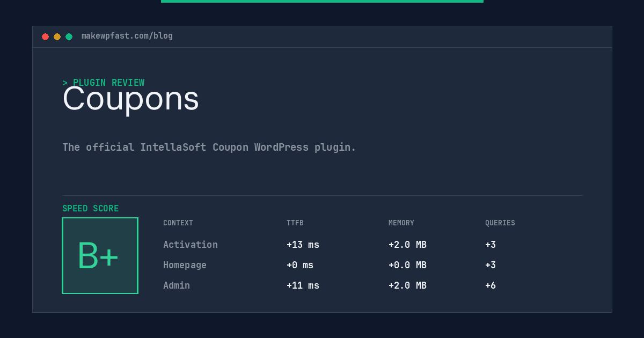Viewport: 644px width, 338px height.
Task: Click the B+ speed score badge
Action: click(x=100, y=255)
